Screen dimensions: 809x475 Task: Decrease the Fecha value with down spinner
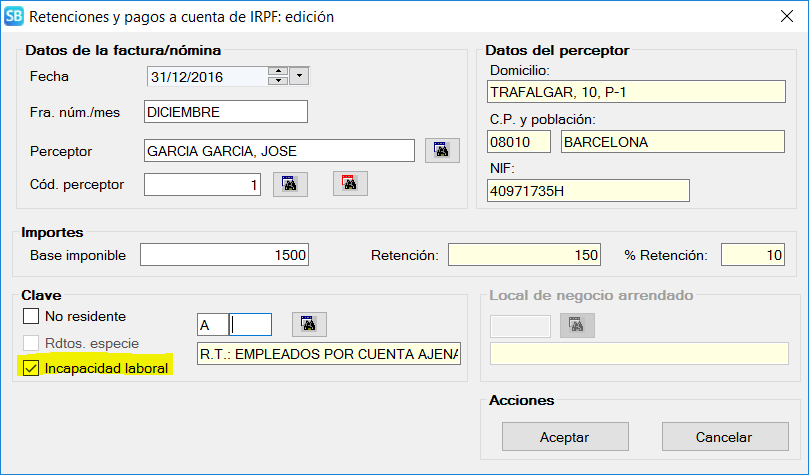point(278,81)
